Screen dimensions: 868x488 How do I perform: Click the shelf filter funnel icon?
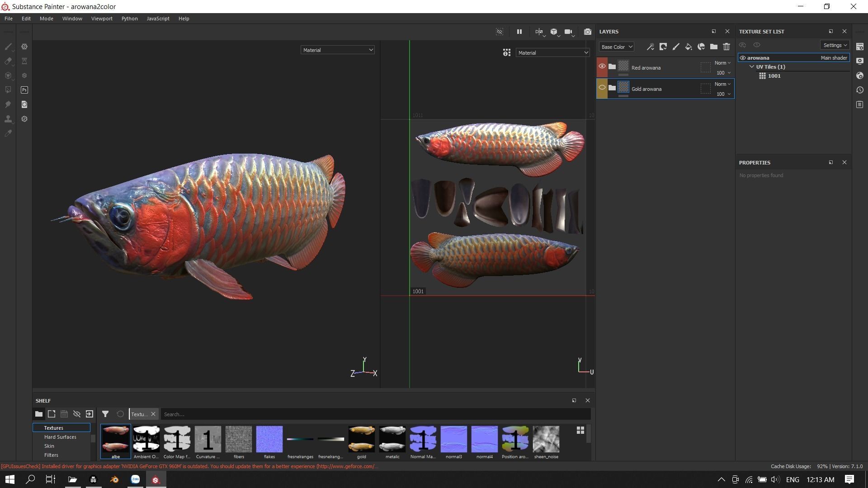pyautogui.click(x=105, y=414)
